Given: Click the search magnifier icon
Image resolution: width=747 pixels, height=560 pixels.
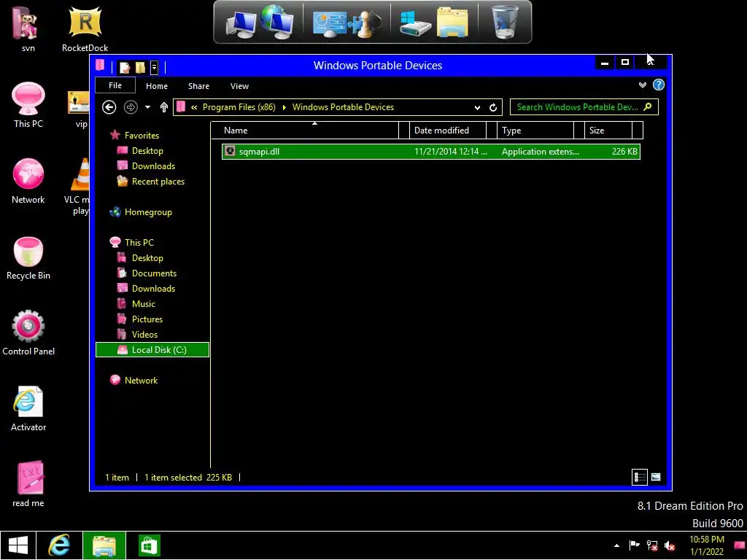Looking at the screenshot, I should tap(648, 106).
